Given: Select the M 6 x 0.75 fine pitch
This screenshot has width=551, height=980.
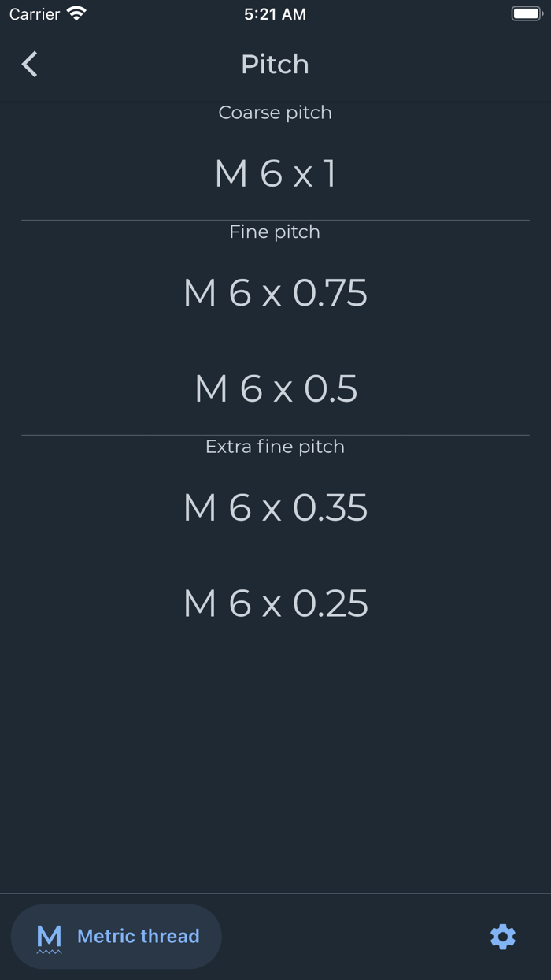Looking at the screenshot, I should tap(275, 292).
